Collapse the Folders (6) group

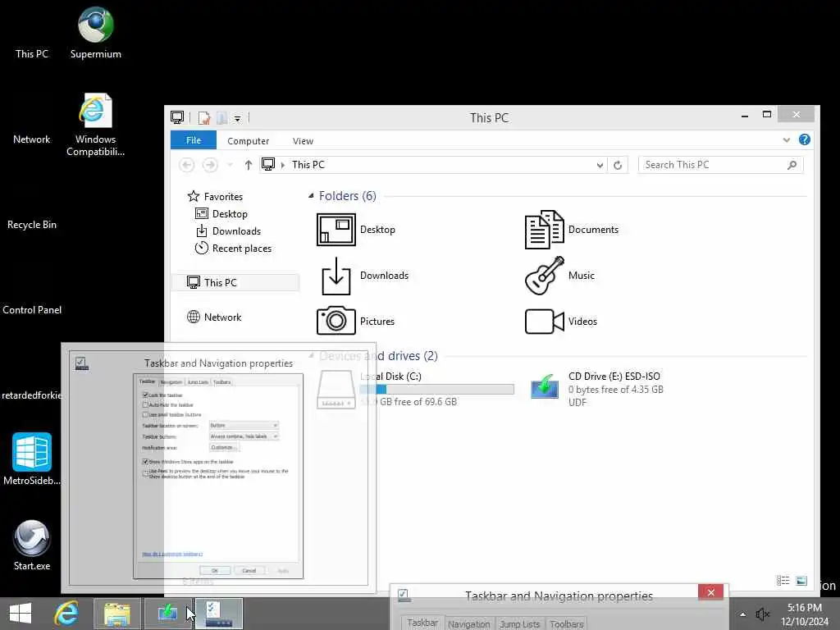pyautogui.click(x=311, y=195)
